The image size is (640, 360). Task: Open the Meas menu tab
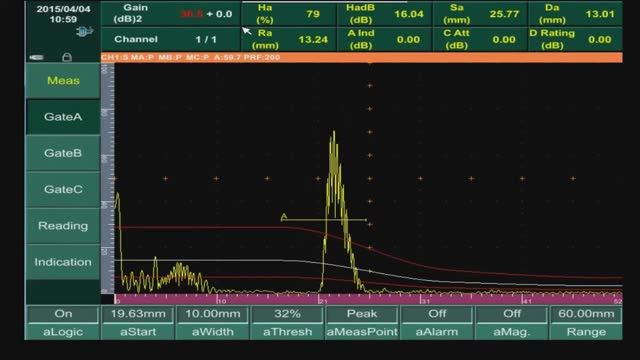point(63,80)
